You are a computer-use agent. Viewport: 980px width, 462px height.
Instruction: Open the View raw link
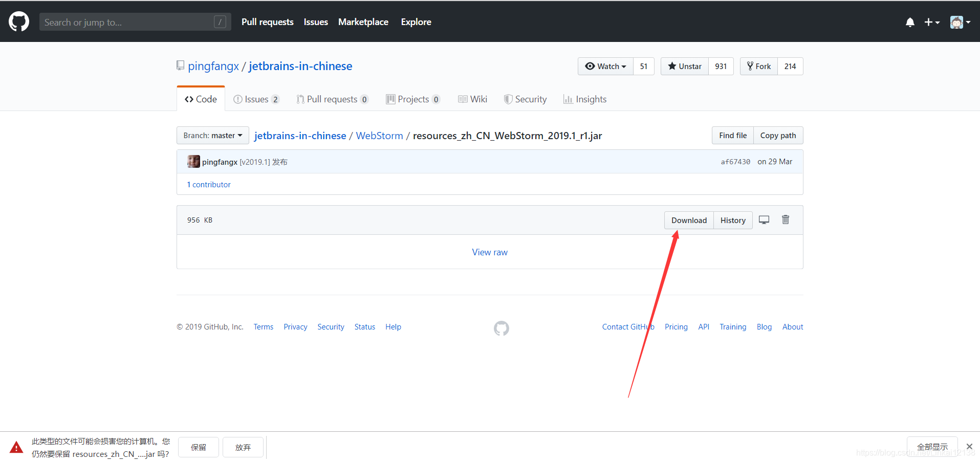click(490, 252)
